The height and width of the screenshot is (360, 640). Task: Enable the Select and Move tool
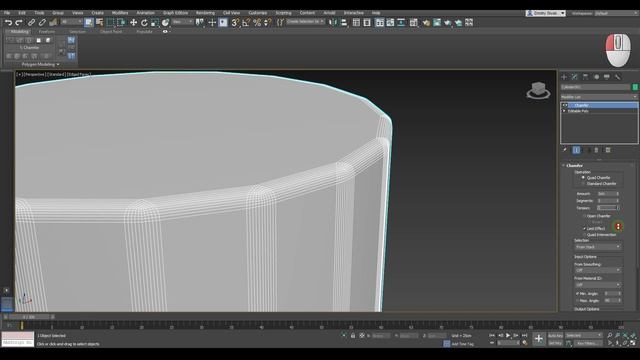tap(133, 23)
